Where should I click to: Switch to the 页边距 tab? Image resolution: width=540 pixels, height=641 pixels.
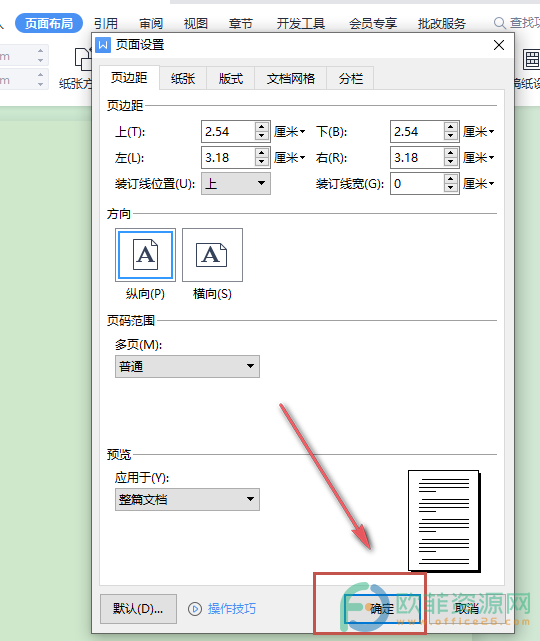tap(129, 78)
